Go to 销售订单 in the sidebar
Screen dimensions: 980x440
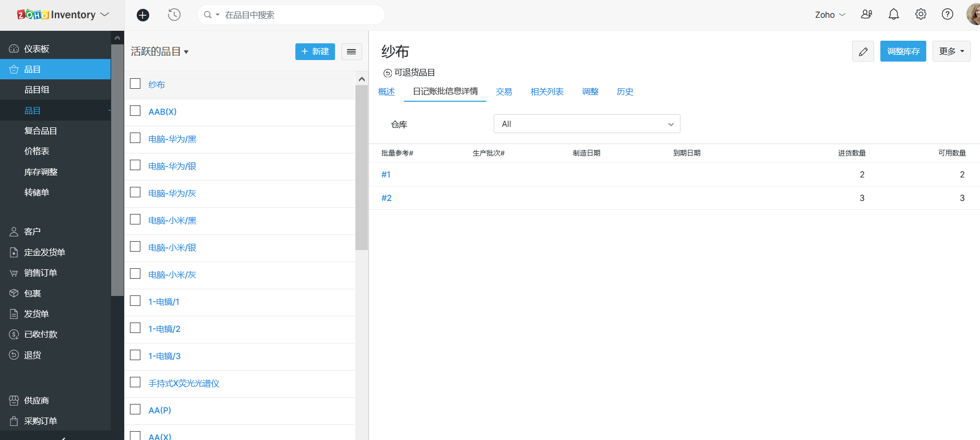click(41, 273)
